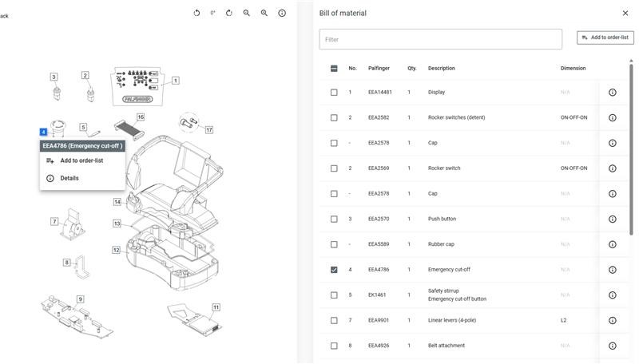Show info for Emergency cut-off EEA4786 row

click(x=613, y=270)
